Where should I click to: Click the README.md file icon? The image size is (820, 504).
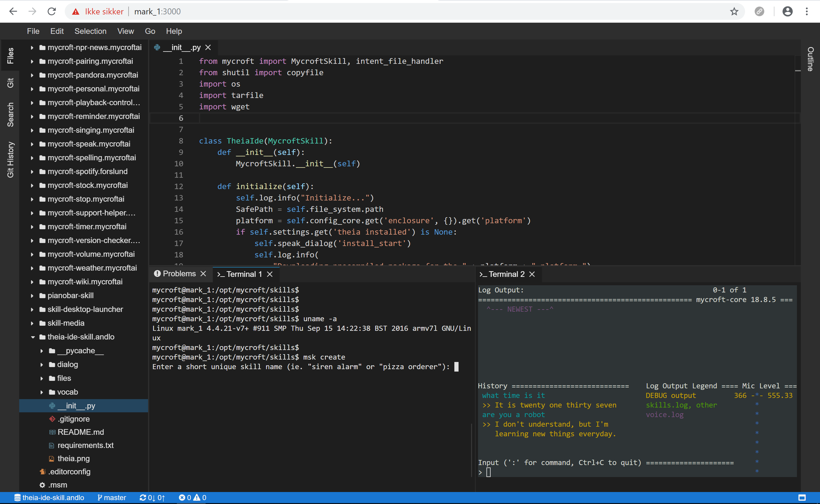52,432
